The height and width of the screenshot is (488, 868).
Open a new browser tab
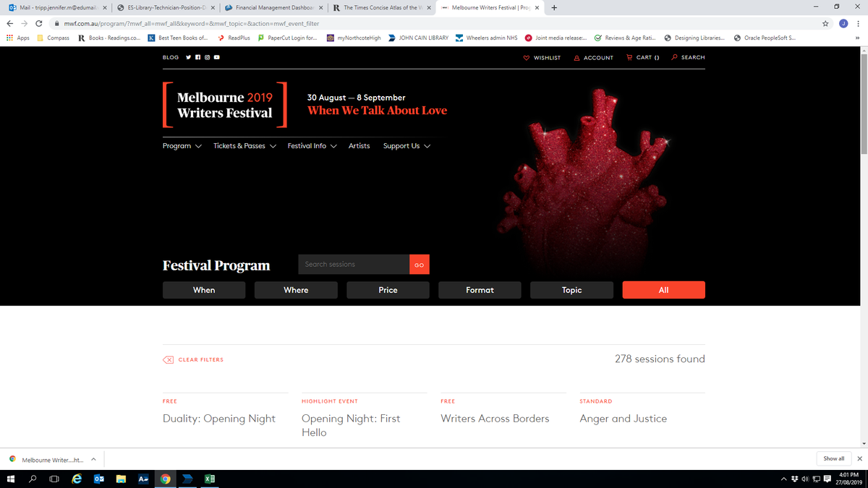pyautogui.click(x=554, y=8)
